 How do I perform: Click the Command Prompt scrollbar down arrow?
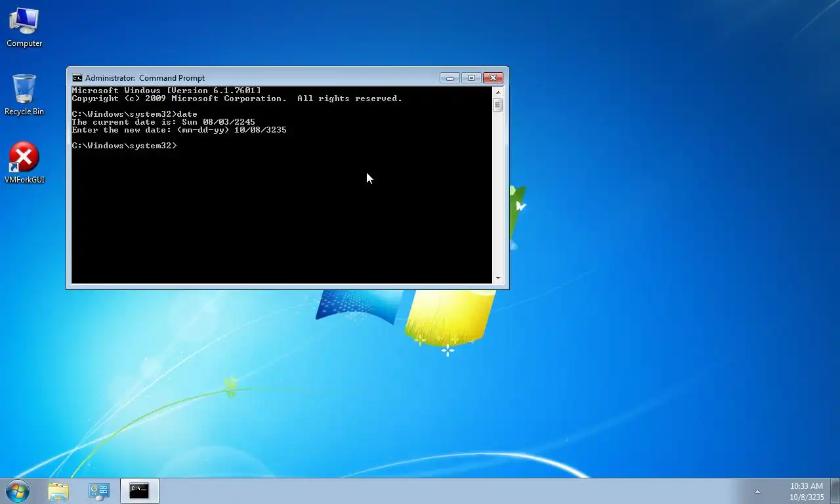pos(498,278)
